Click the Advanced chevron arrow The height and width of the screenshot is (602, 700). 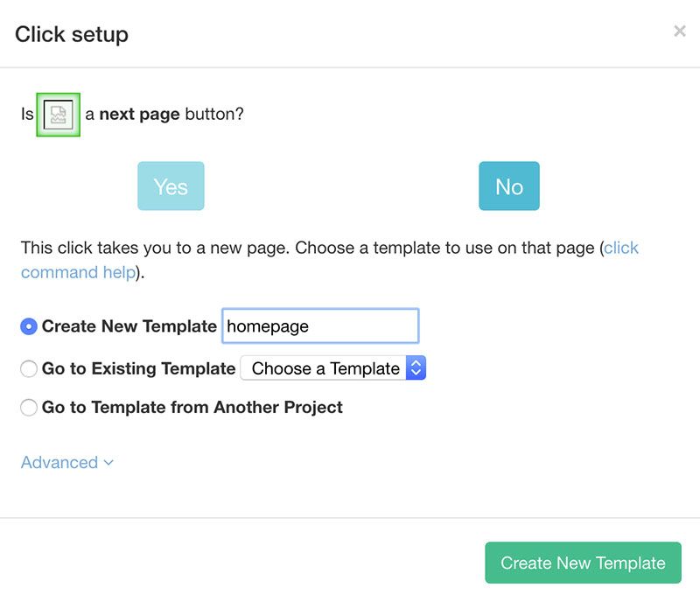pos(108,463)
